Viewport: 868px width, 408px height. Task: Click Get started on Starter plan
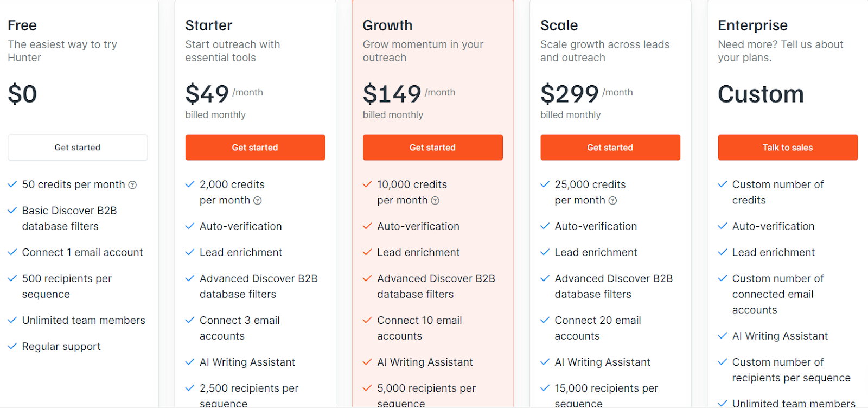[255, 147]
